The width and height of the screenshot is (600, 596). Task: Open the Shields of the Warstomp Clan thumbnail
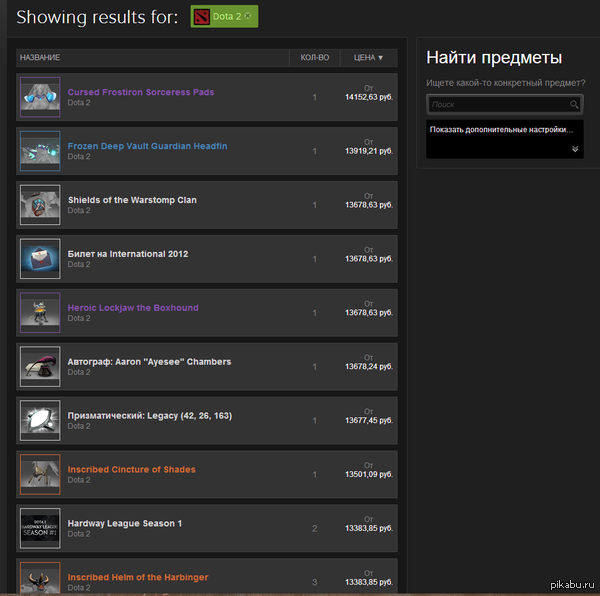pos(40,205)
